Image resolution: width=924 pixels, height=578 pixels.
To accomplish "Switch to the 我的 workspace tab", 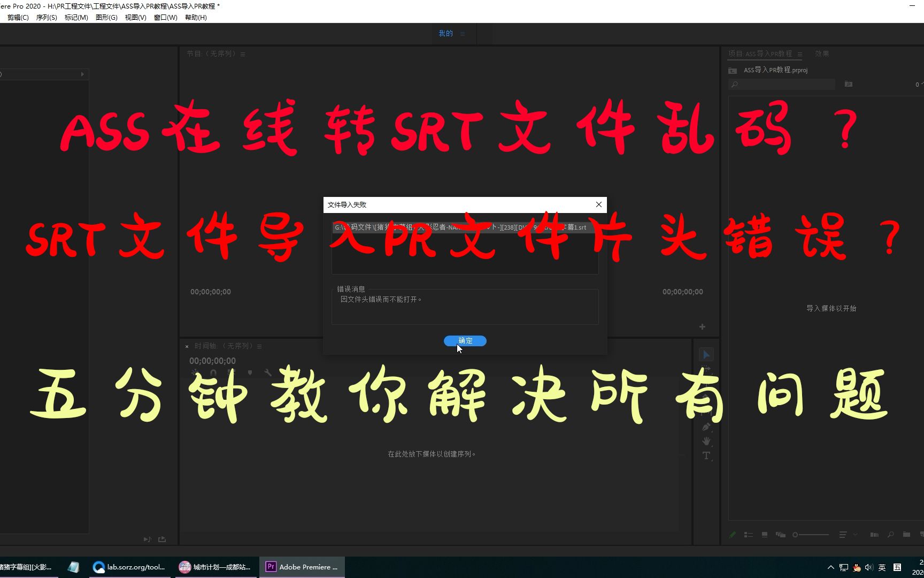I will (445, 33).
